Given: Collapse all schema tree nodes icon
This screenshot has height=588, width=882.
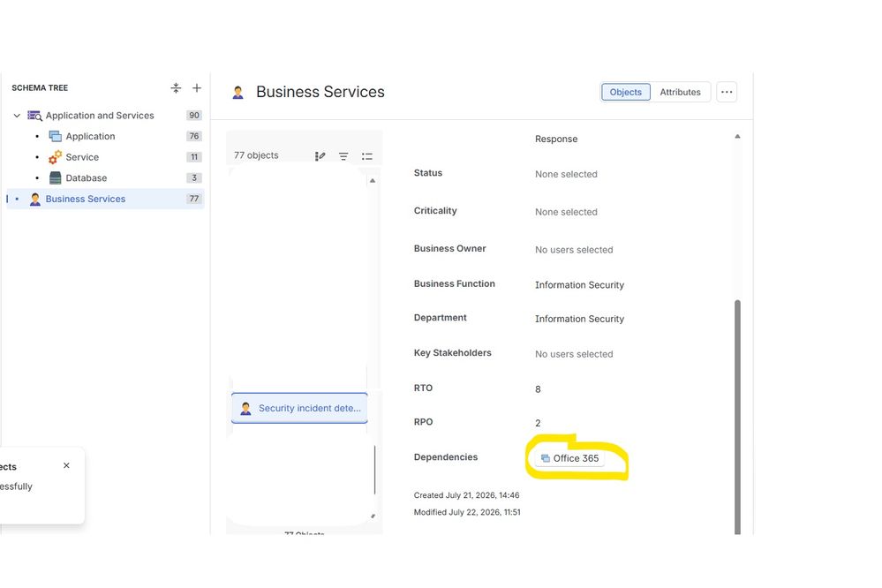Looking at the screenshot, I should coord(176,87).
